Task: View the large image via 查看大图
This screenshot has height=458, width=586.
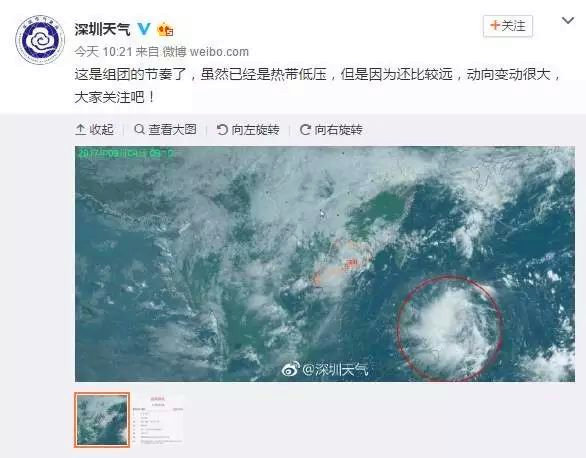Action: [165, 130]
